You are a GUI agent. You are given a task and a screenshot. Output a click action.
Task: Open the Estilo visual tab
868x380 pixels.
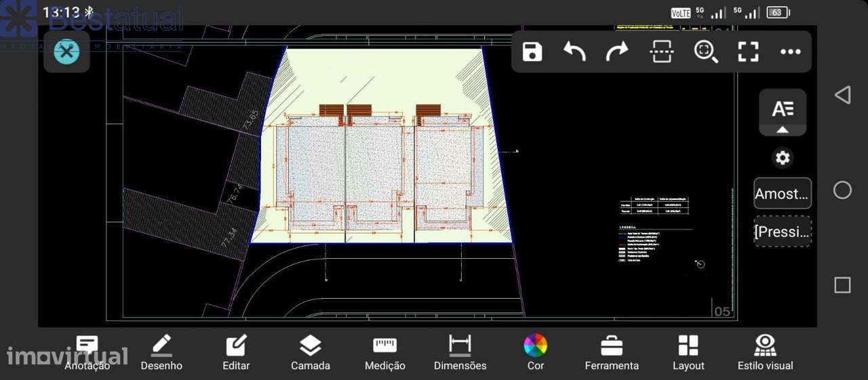coord(766,353)
